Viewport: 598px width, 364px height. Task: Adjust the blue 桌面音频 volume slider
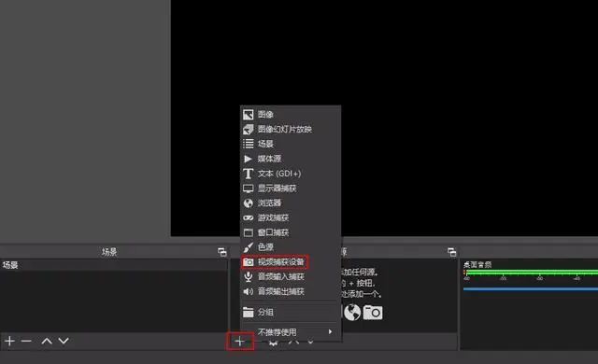coord(531,289)
